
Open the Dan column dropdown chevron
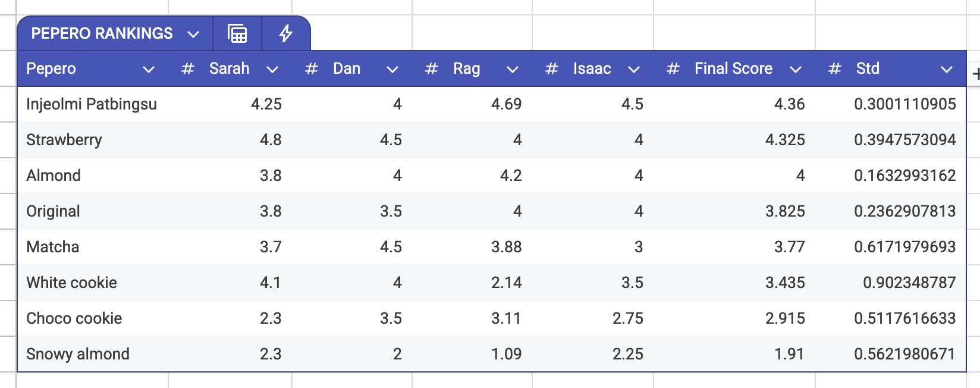392,70
